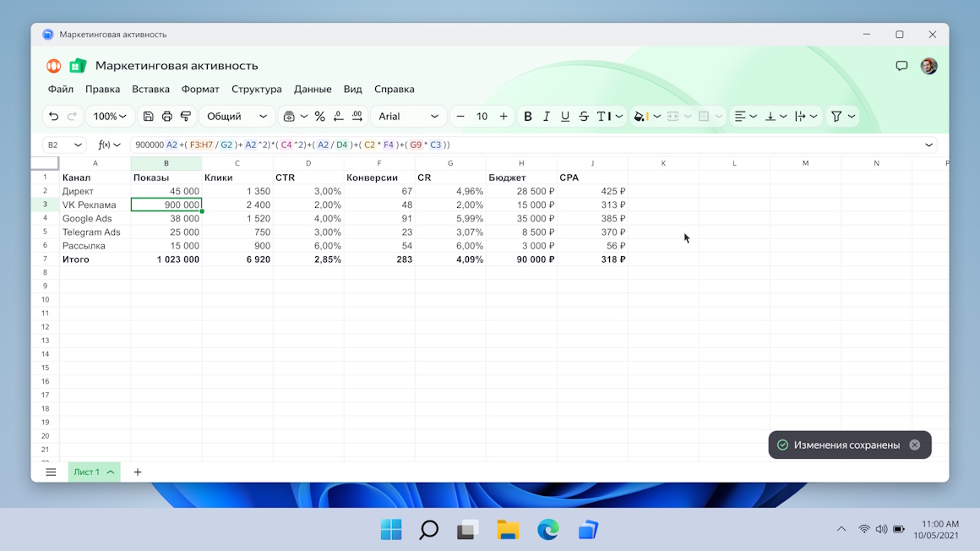The height and width of the screenshot is (551, 980).
Task: Redo the undone action
Action: [x=72, y=117]
